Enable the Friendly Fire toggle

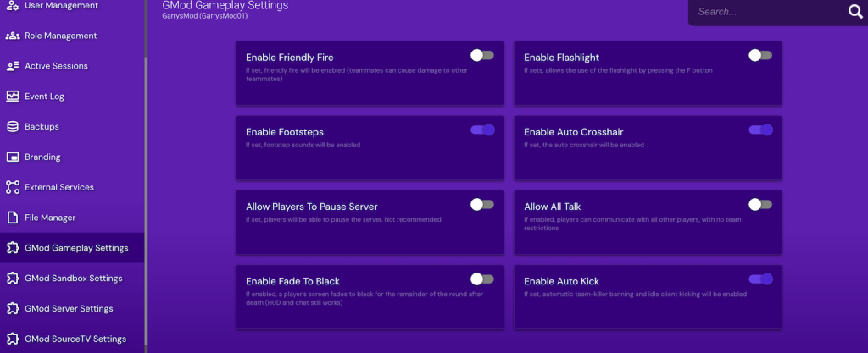coord(482,55)
